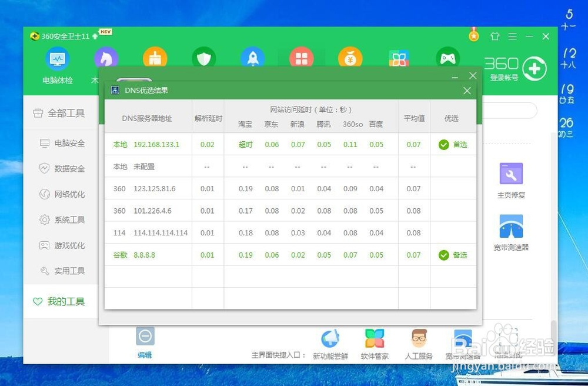The width and height of the screenshot is (588, 386).
Task: Click the 360安全卫士11 title text
Action: click(65, 36)
